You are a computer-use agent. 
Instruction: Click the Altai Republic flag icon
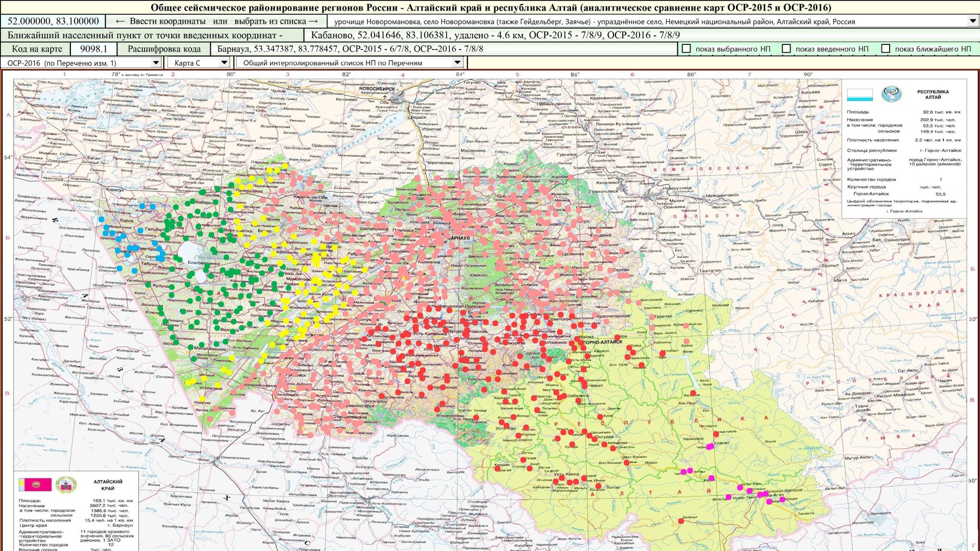pos(860,95)
